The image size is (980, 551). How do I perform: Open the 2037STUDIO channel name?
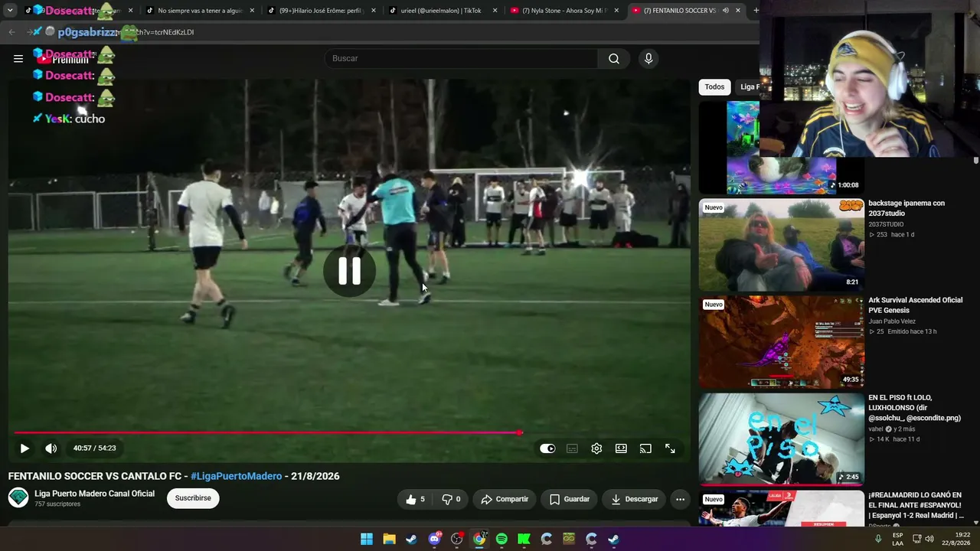[886, 224]
